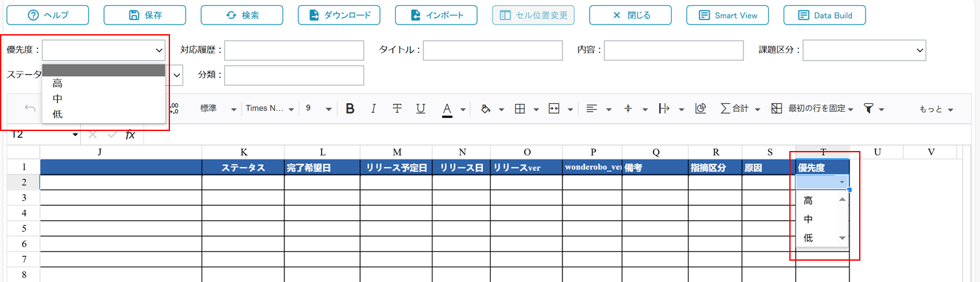Image resolution: width=980 pixels, height=282 pixels.
Task: Open the T2 name box dropdown
Action: 76,135
